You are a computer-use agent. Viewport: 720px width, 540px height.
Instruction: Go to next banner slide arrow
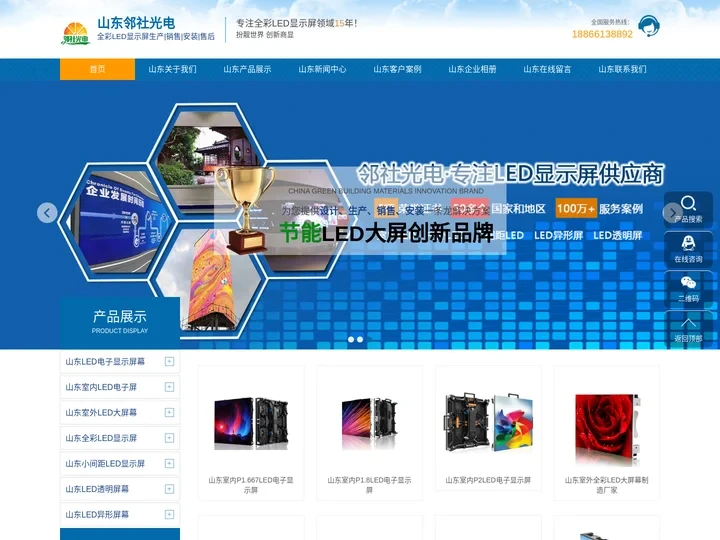(x=673, y=213)
